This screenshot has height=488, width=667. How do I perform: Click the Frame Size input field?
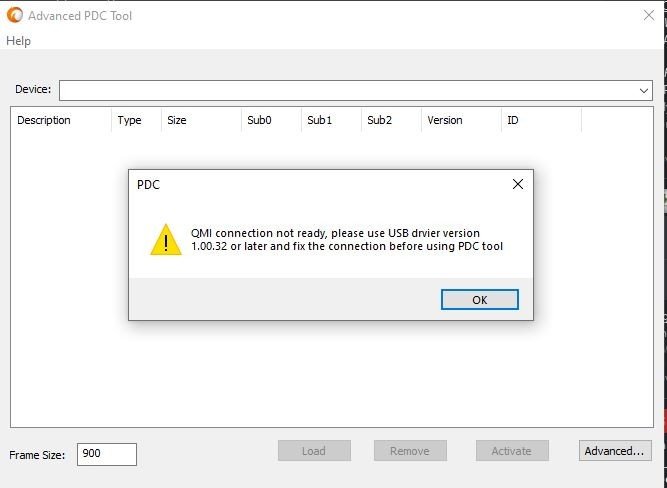click(x=107, y=454)
